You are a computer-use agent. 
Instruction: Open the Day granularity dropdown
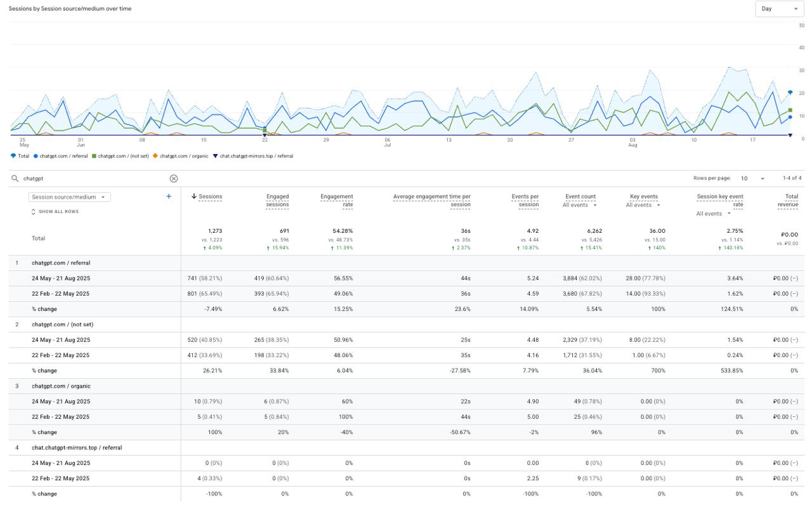[779, 9]
